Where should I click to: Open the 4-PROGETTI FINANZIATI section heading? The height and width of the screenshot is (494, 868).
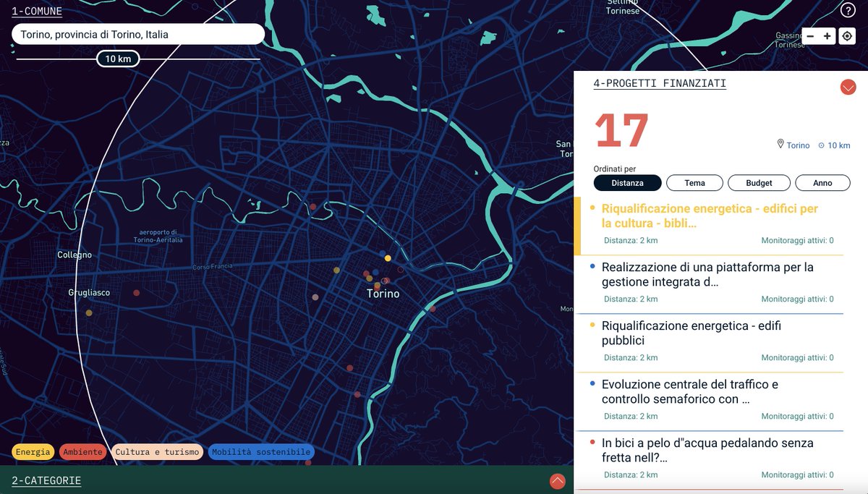pos(660,83)
